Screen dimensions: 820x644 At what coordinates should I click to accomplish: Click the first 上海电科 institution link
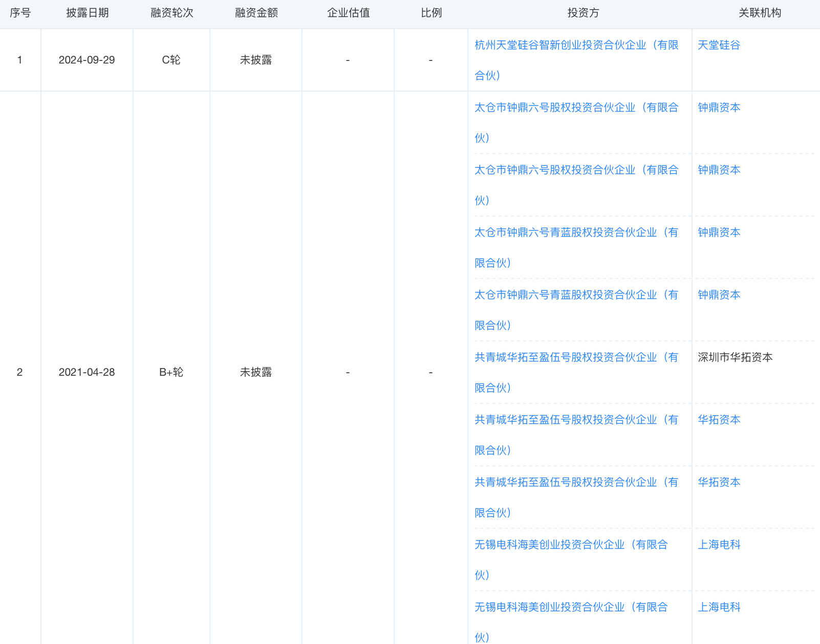[x=719, y=545]
